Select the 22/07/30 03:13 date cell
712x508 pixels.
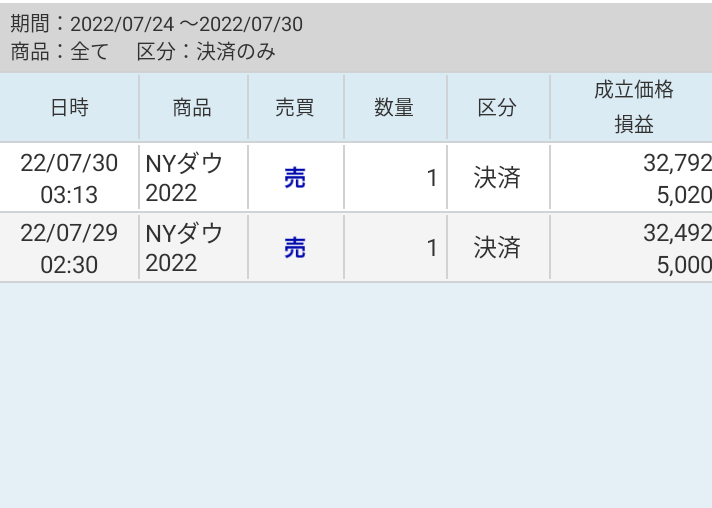(69, 178)
